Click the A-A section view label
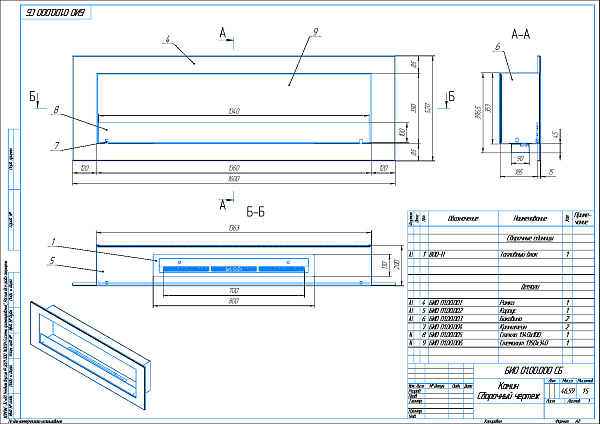Image resolution: width=600 pixels, height=424 pixels. pos(521,33)
